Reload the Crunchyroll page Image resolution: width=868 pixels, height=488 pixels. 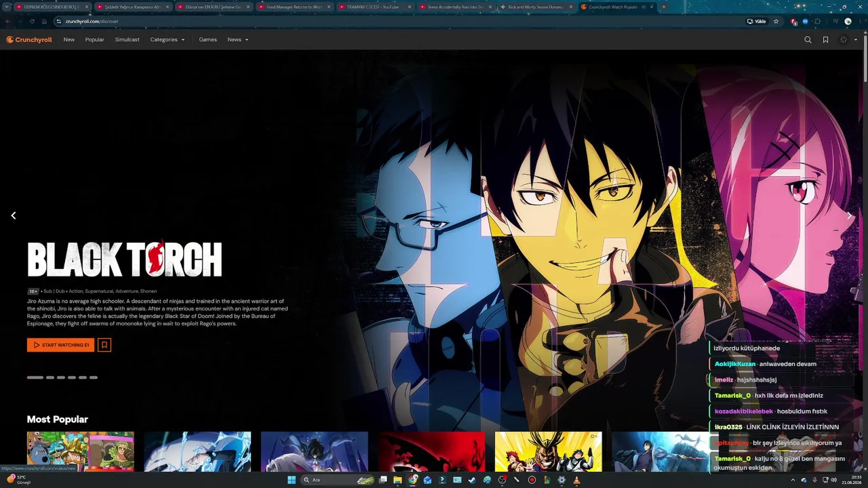click(32, 21)
